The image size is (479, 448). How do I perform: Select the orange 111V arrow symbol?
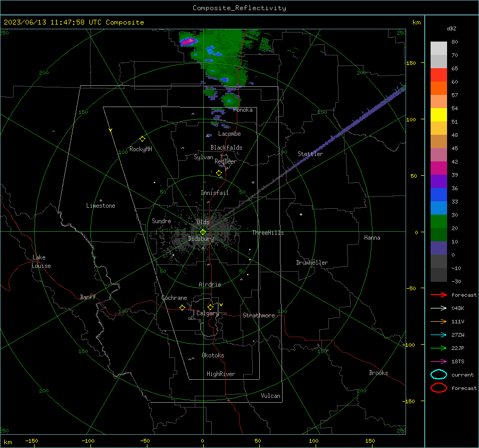439,321
